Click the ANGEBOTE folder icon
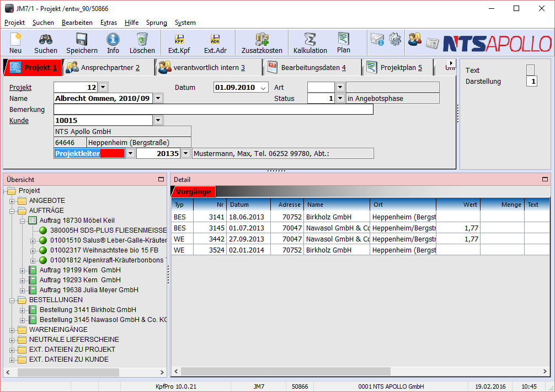Viewport: 555px width, 392px height. [22, 201]
